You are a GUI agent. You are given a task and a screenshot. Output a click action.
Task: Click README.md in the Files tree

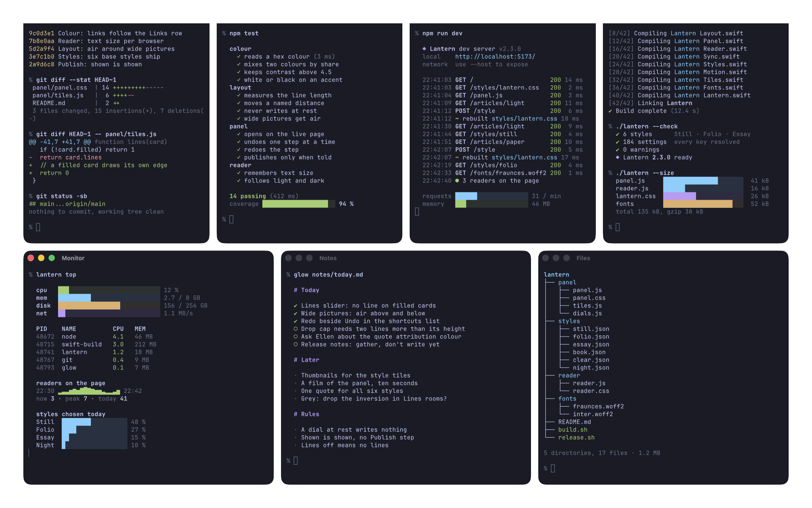pyautogui.click(x=574, y=422)
